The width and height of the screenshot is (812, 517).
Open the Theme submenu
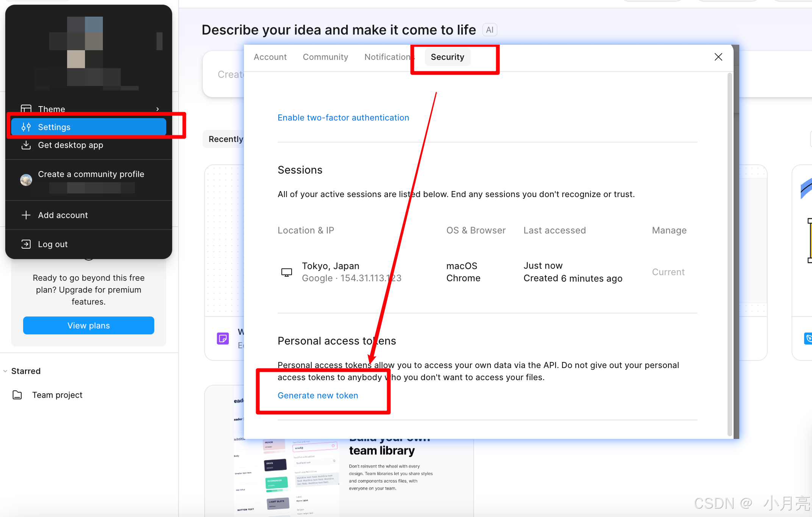[89, 109]
